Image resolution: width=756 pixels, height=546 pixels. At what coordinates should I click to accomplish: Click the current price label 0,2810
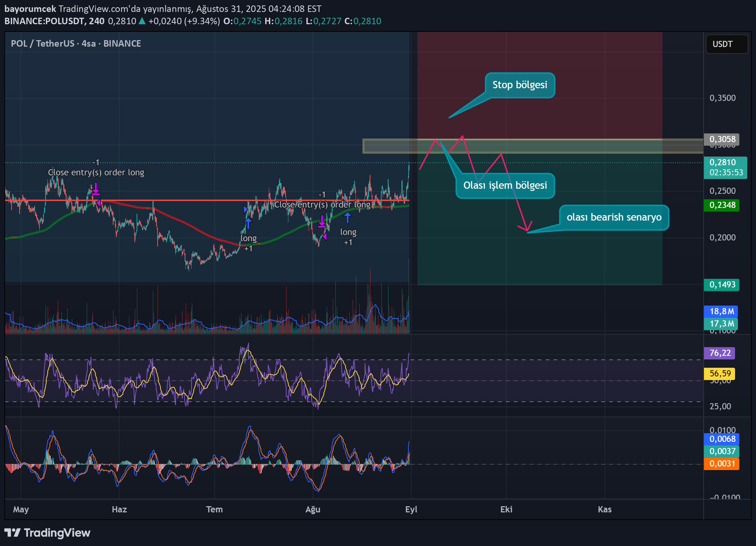(x=722, y=162)
